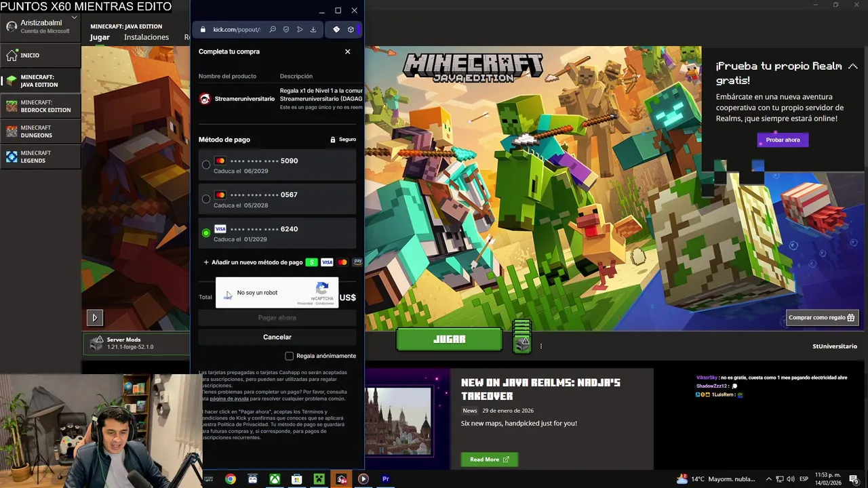
Task: Open the three-dot menu next to JUGAR
Action: pyautogui.click(x=540, y=346)
